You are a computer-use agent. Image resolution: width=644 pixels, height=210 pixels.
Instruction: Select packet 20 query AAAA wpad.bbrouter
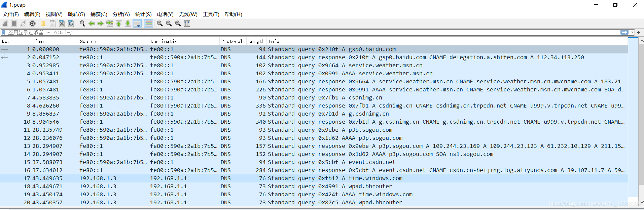tap(314, 202)
